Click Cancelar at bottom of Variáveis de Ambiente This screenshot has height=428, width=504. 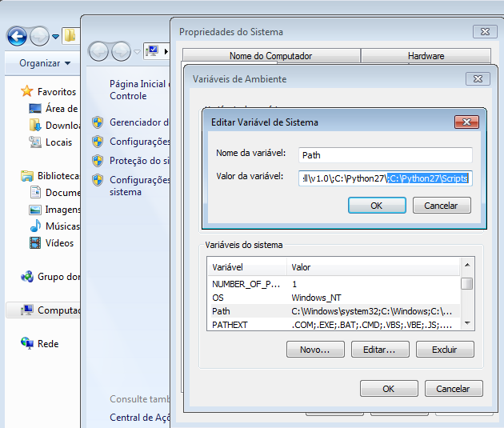click(454, 389)
